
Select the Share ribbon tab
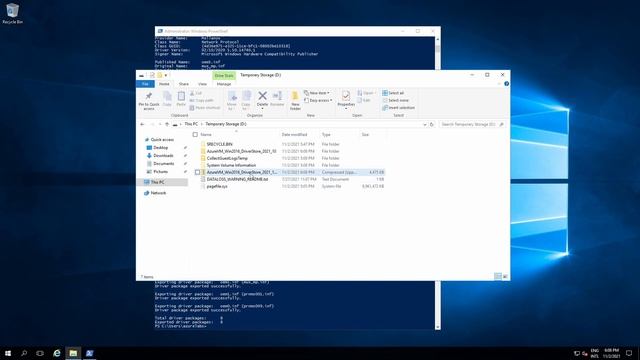click(184, 84)
